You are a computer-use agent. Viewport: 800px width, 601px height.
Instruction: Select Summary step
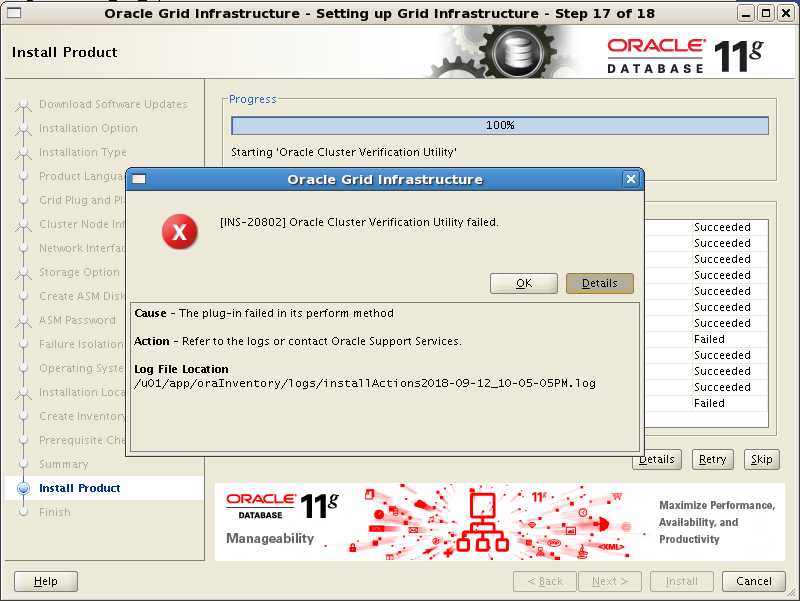click(x=63, y=464)
